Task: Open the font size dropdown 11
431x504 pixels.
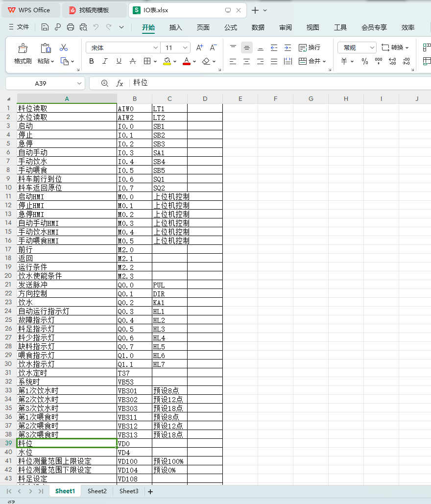Action: click(185, 48)
